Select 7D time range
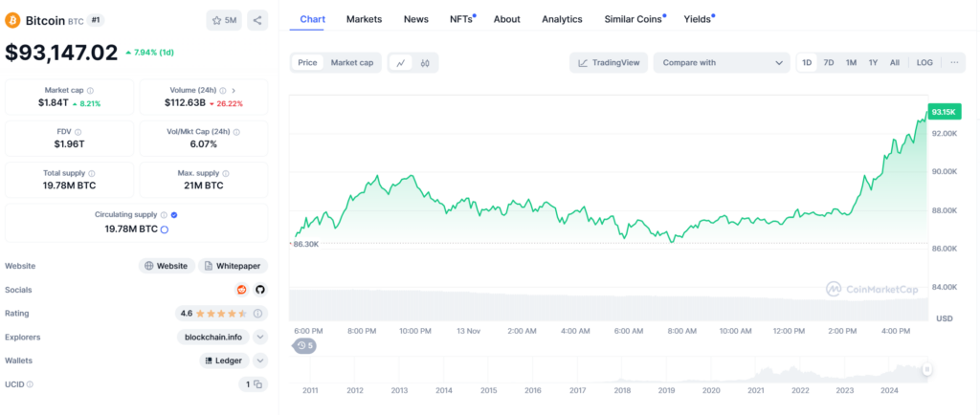980x415 pixels. (828, 62)
